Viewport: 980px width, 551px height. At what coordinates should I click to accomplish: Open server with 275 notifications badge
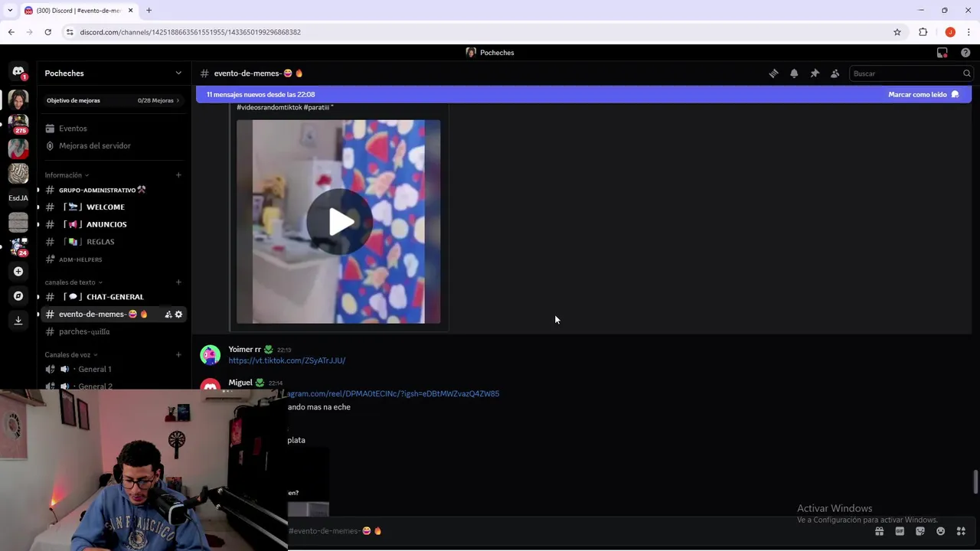[18, 123]
